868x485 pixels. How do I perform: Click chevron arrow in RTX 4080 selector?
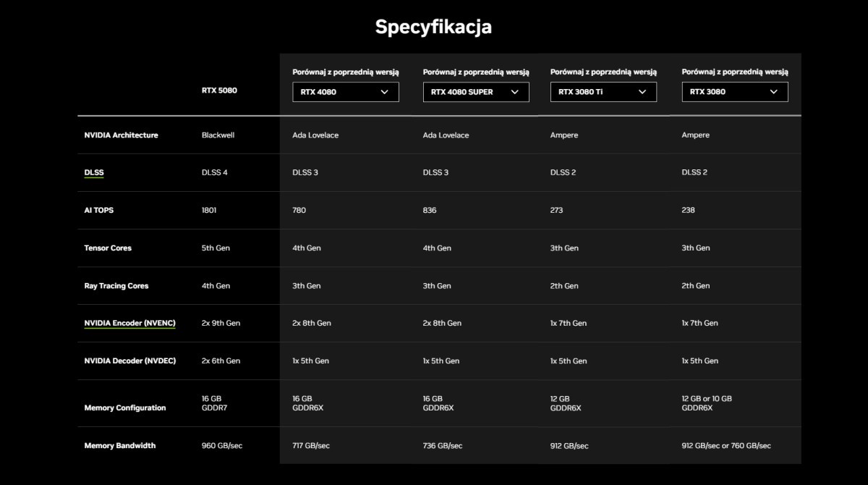tap(384, 92)
